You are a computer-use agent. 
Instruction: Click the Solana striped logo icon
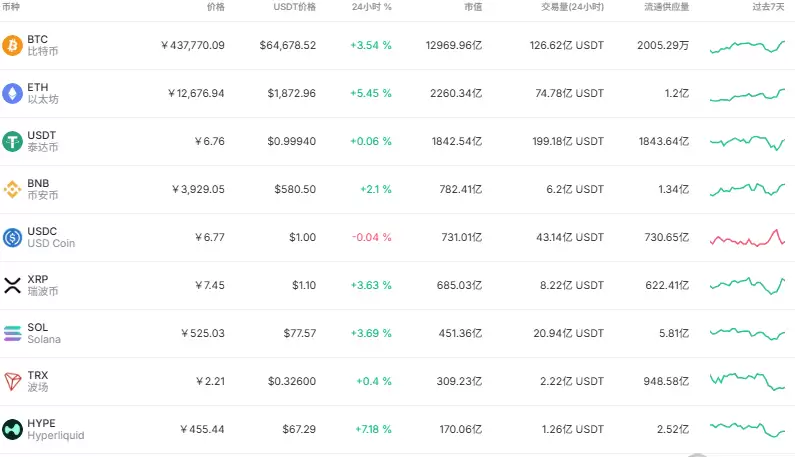[x=12, y=333]
